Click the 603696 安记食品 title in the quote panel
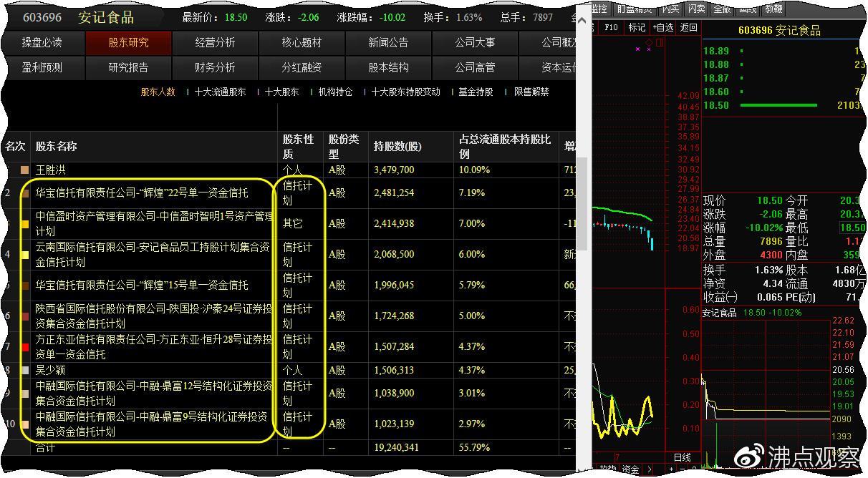This screenshot has height=478, width=868. point(779,31)
